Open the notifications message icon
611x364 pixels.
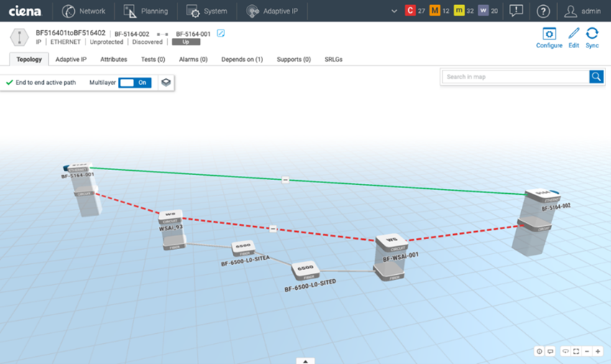pyautogui.click(x=516, y=11)
